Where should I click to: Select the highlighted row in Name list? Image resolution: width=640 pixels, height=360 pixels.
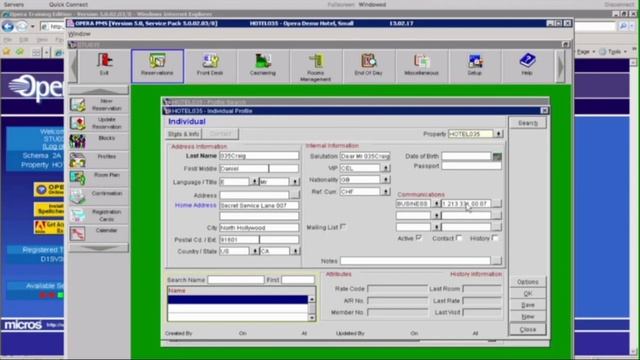(238, 299)
